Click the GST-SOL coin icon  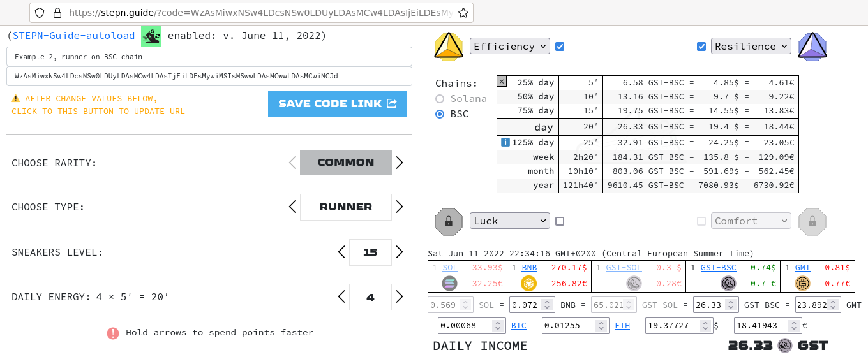pyautogui.click(x=634, y=283)
